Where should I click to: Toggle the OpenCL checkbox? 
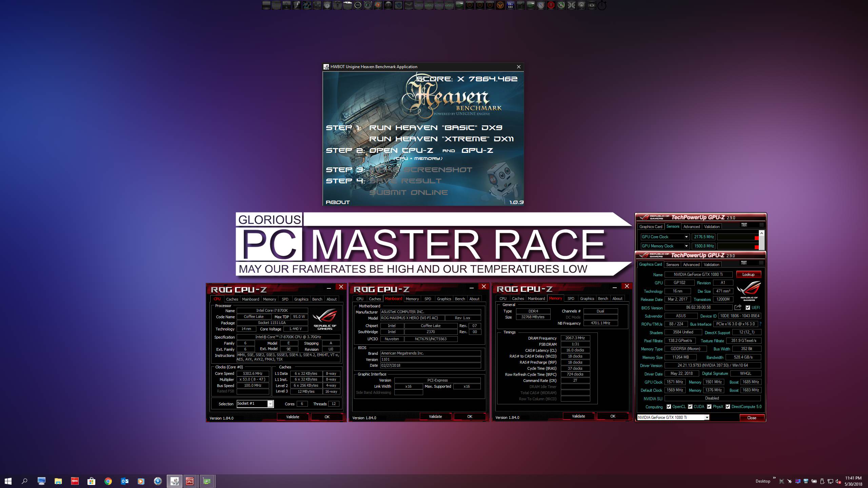click(669, 407)
